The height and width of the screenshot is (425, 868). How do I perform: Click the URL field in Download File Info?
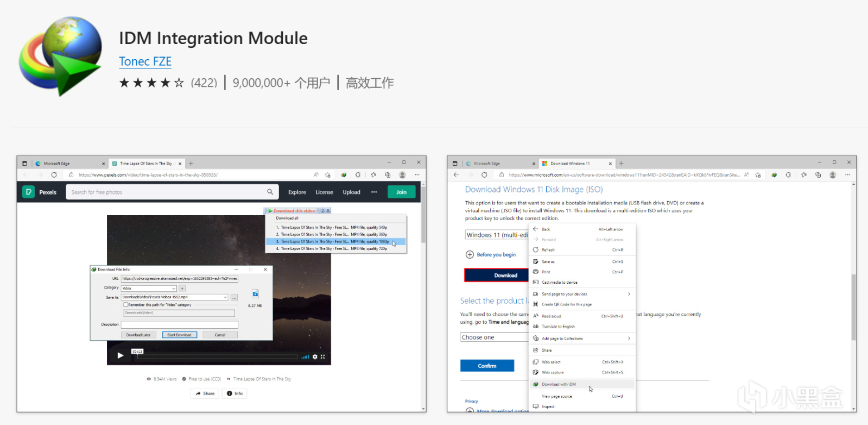point(180,279)
